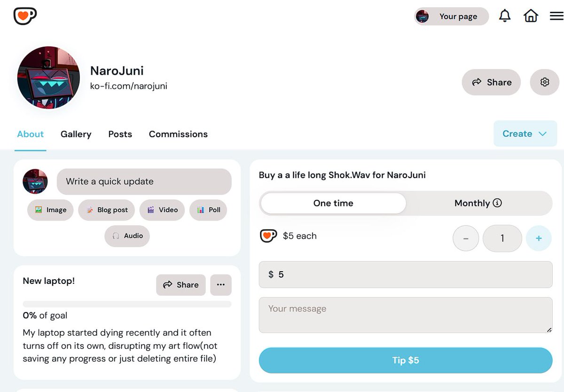Share the NaroJuni profile page

coord(491,82)
